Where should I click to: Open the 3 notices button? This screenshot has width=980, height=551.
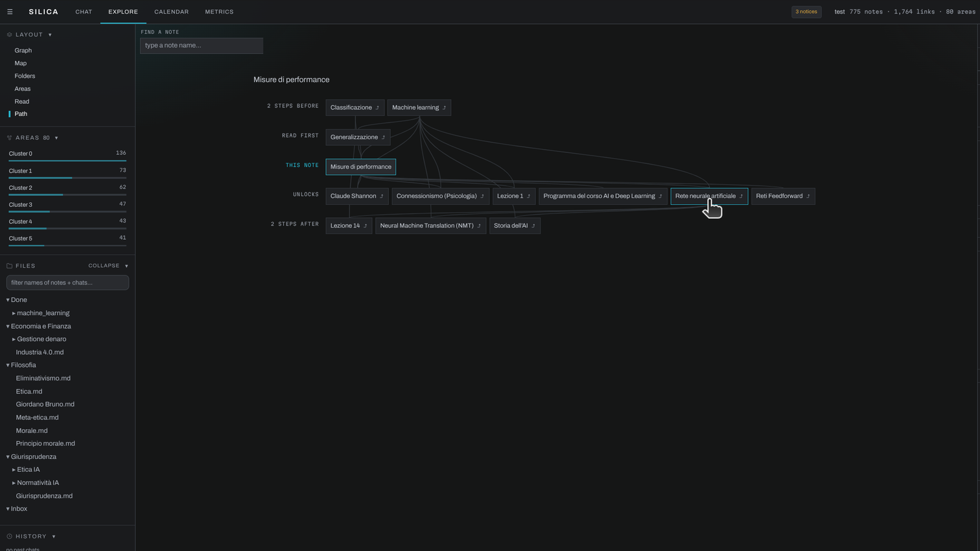pos(806,12)
